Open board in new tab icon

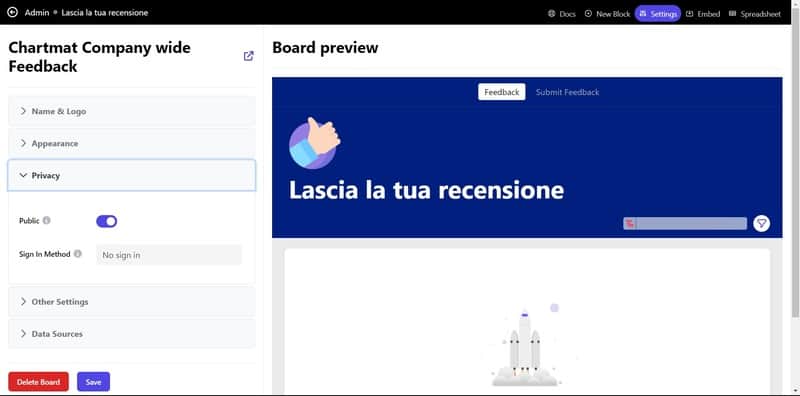[248, 56]
